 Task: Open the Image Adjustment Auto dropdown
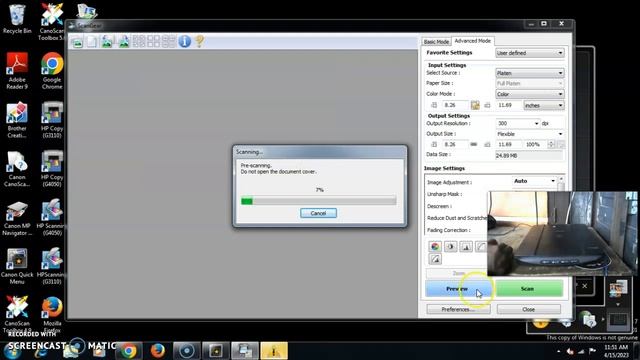point(534,181)
